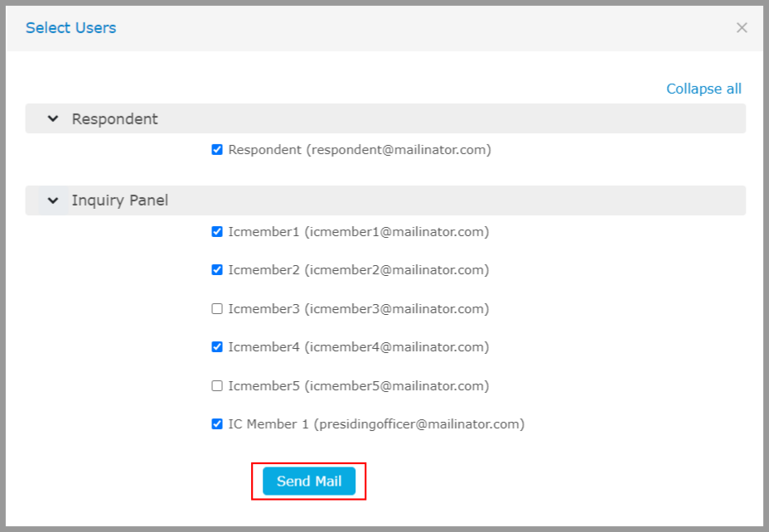
Task: Click the Respondent section header title
Action: [114, 118]
